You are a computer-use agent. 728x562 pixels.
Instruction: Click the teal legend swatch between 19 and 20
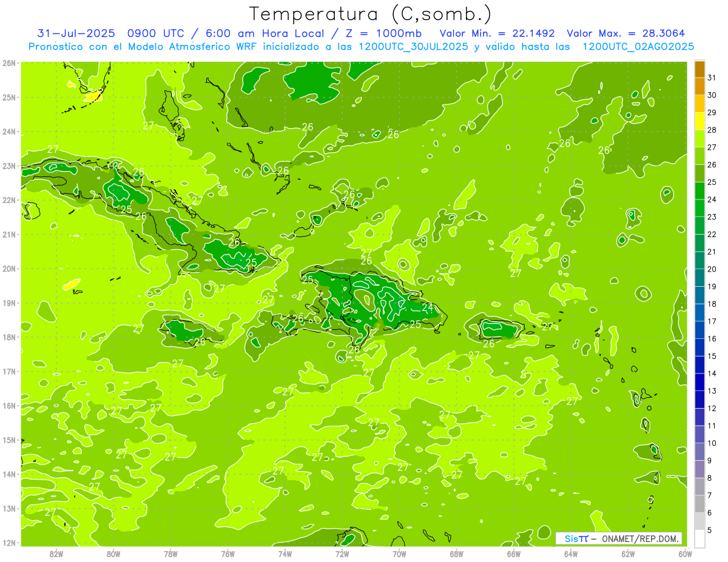click(699, 278)
